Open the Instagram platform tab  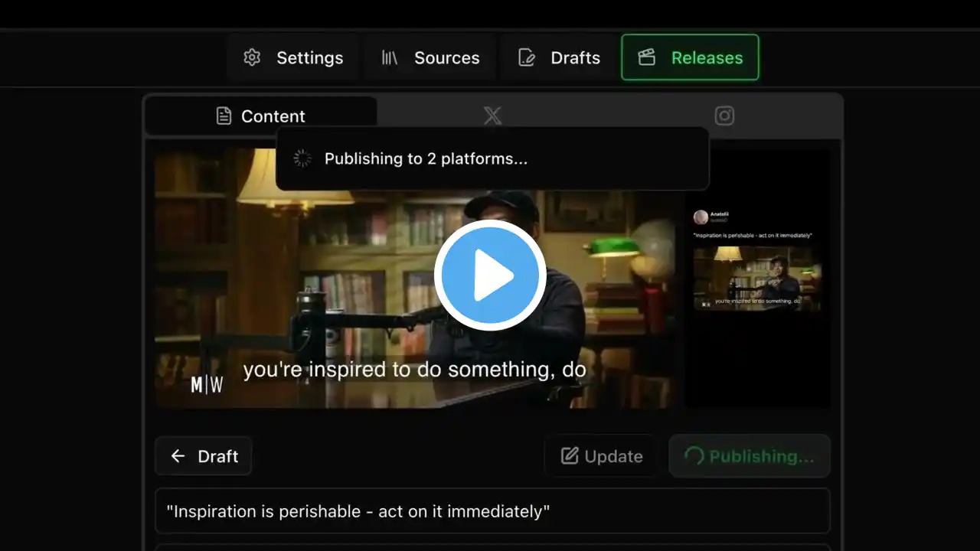click(724, 116)
